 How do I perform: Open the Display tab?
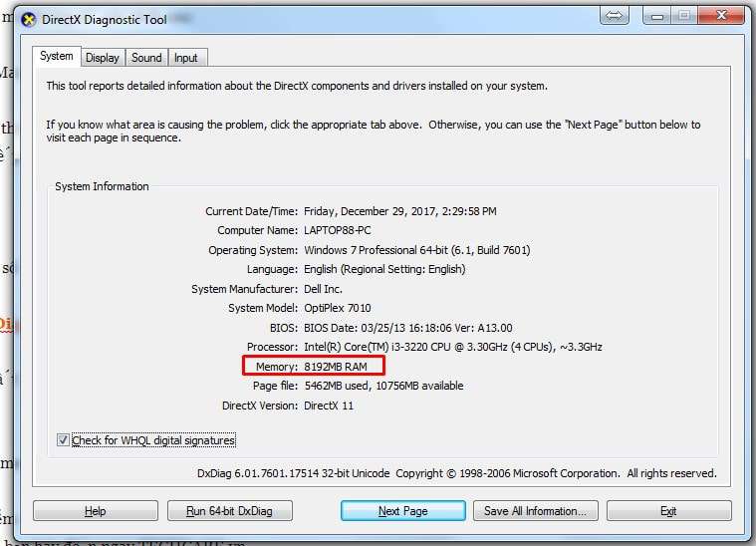tap(102, 58)
